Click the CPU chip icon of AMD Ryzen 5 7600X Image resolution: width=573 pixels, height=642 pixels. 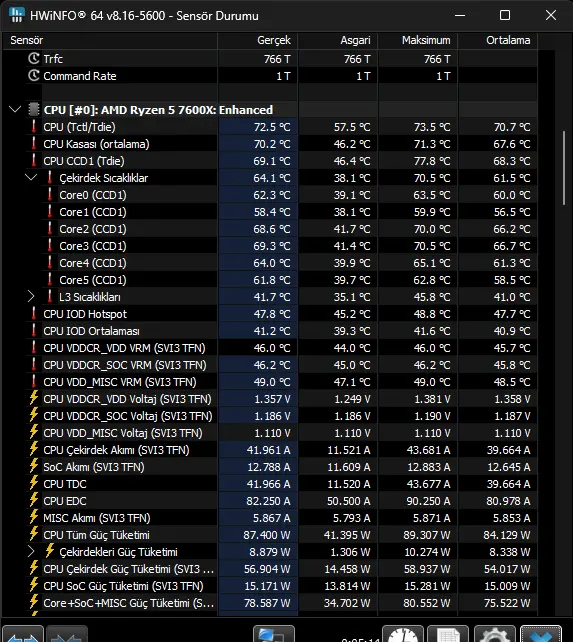click(x=34, y=109)
